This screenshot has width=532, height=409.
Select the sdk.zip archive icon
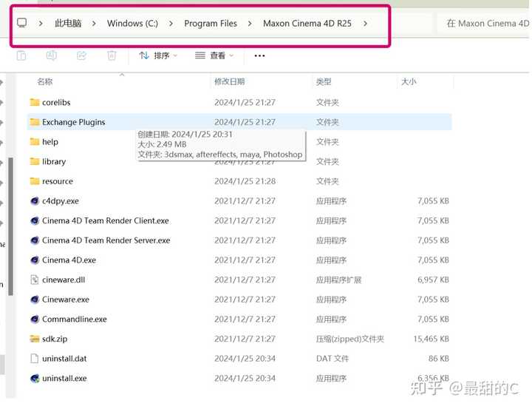coord(35,339)
